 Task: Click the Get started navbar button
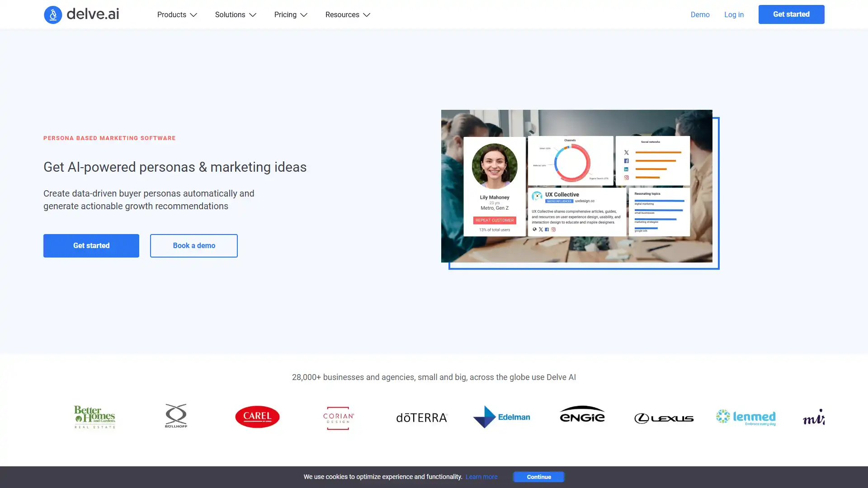coord(791,14)
